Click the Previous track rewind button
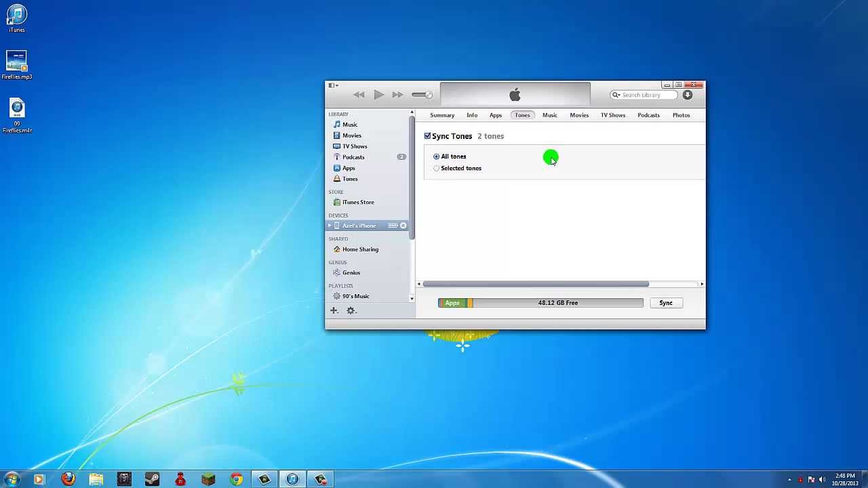The width and height of the screenshot is (868, 488). click(x=359, y=95)
